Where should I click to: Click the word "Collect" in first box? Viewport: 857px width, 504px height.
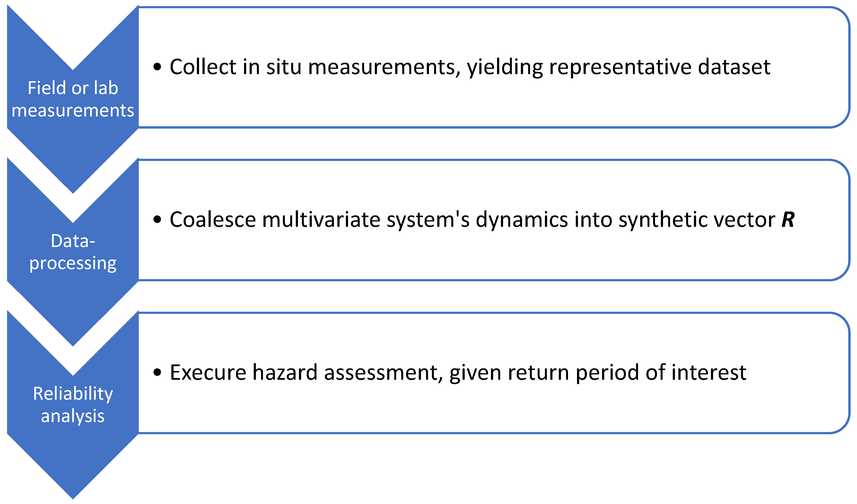(x=203, y=67)
